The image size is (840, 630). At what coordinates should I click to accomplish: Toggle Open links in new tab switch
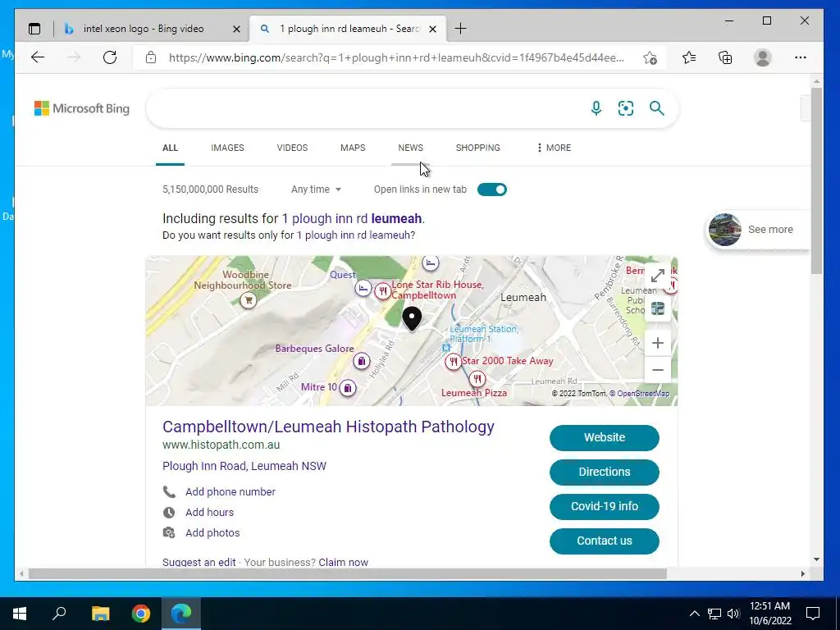[492, 189]
